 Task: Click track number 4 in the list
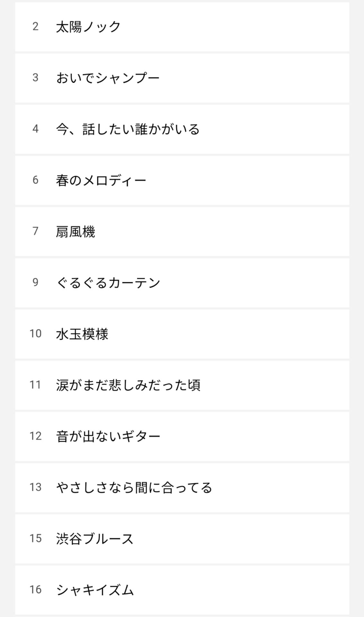35,129
